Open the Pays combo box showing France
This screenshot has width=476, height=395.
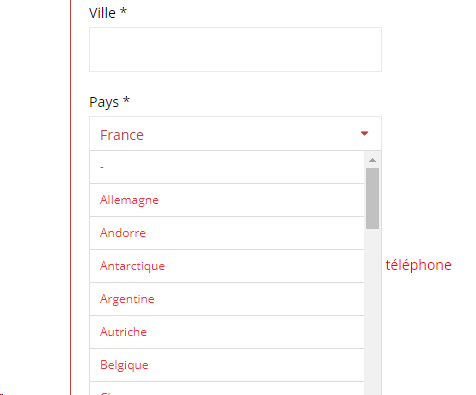(x=235, y=134)
